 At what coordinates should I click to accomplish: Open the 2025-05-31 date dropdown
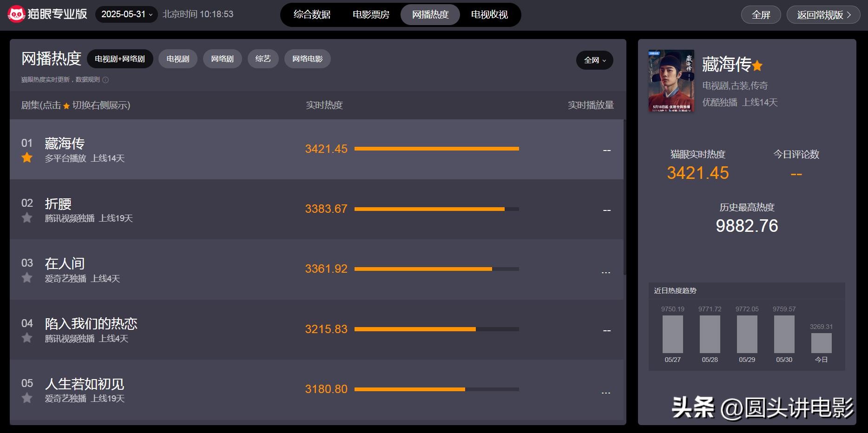(x=126, y=14)
